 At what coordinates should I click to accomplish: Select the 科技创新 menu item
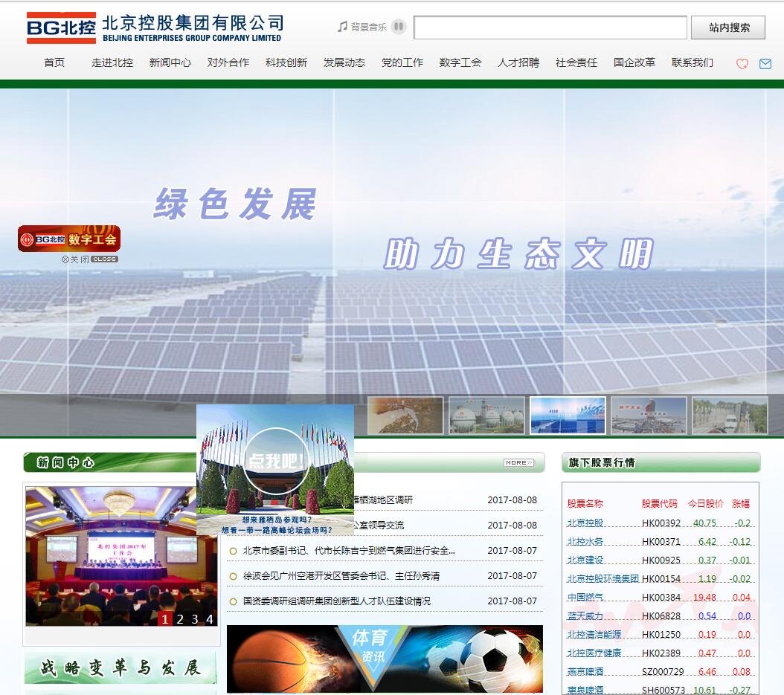286,62
